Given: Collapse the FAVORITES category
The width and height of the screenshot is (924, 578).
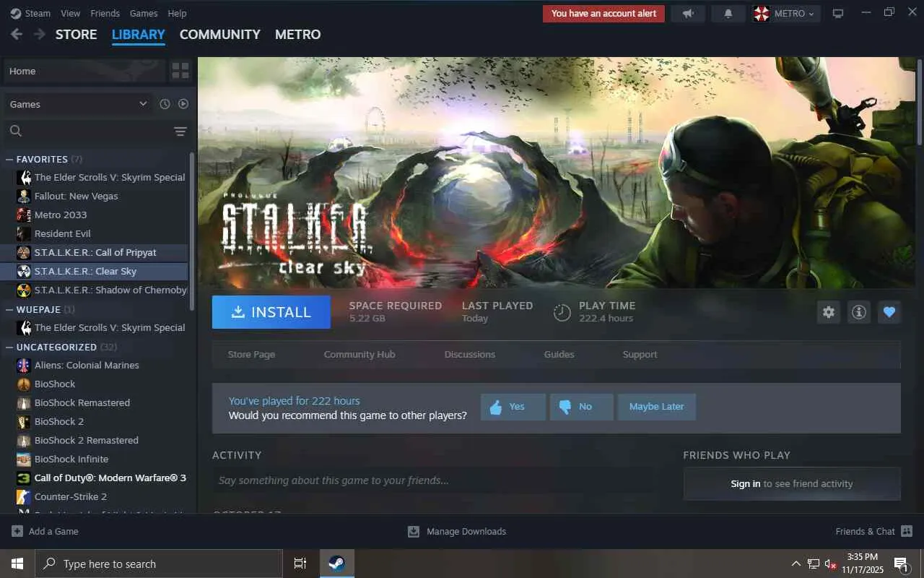Looking at the screenshot, I should (x=9, y=159).
